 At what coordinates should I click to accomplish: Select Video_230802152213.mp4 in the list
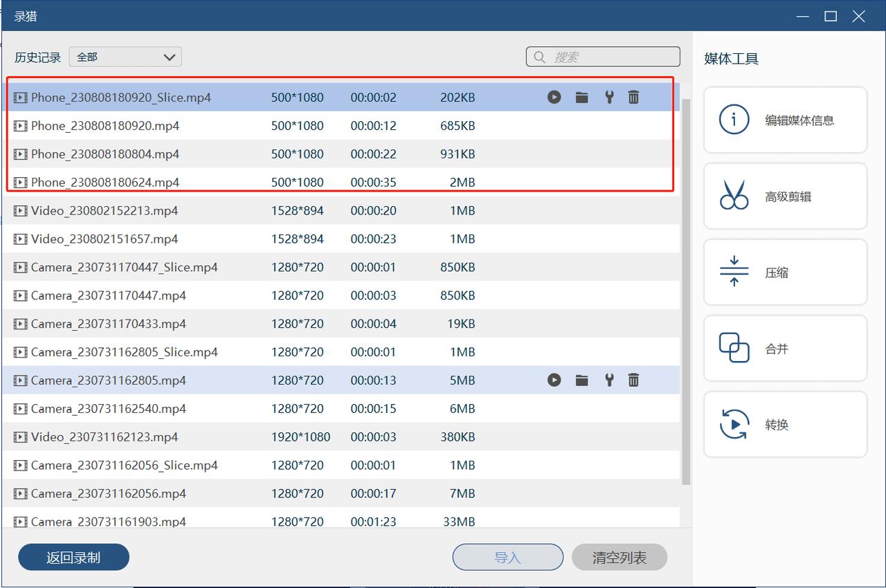(x=105, y=210)
